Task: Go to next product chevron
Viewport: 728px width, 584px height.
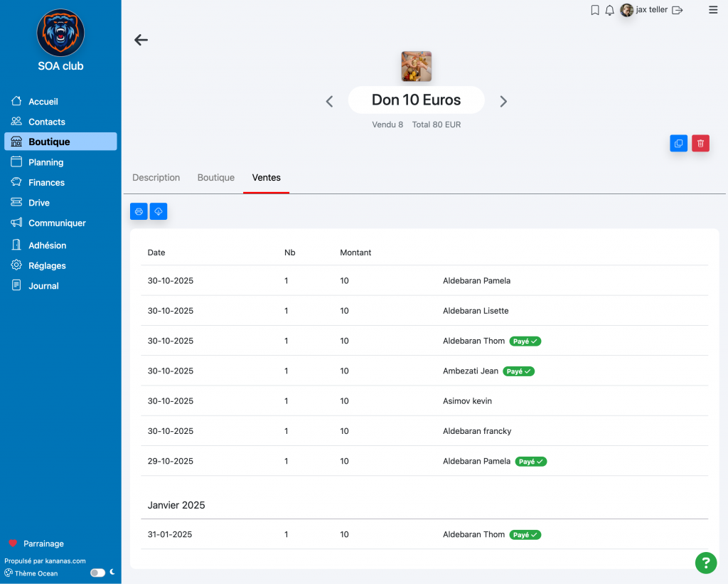Action: (503, 102)
